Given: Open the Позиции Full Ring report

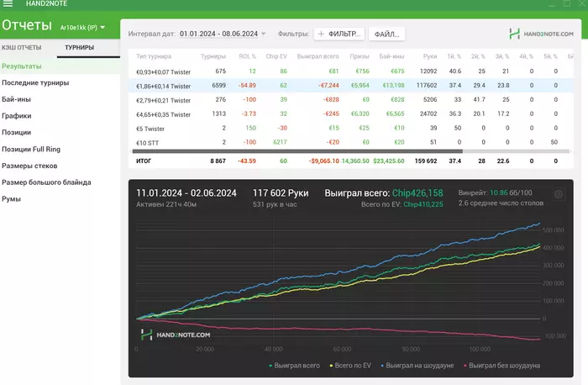Looking at the screenshot, I should [x=31, y=149].
